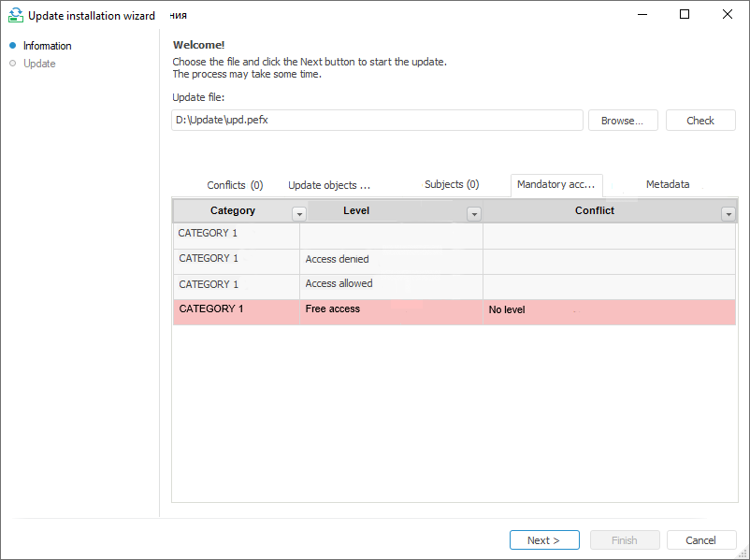Click Next > to start update
Screen dimensions: 750x560
coord(543,540)
